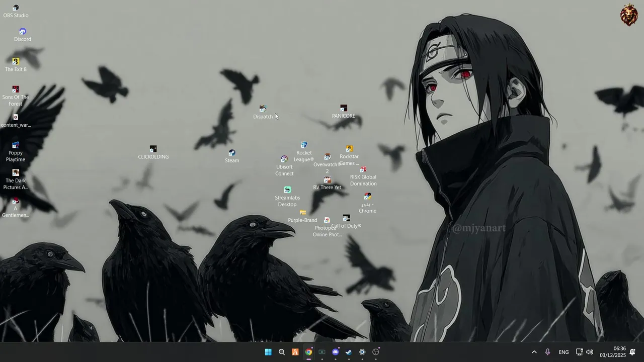
Task: Open network settings from the tray icon
Action: tap(579, 352)
